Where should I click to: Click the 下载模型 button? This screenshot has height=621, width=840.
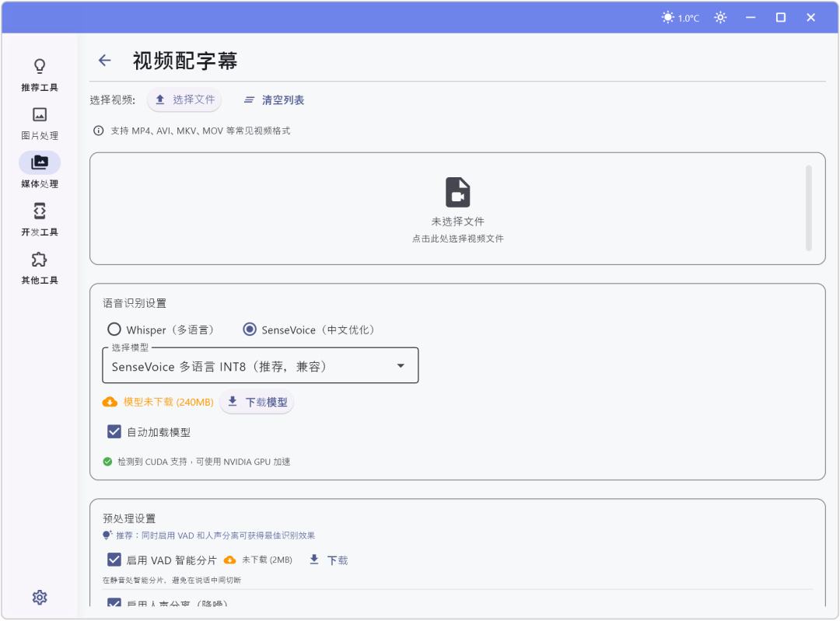click(257, 402)
